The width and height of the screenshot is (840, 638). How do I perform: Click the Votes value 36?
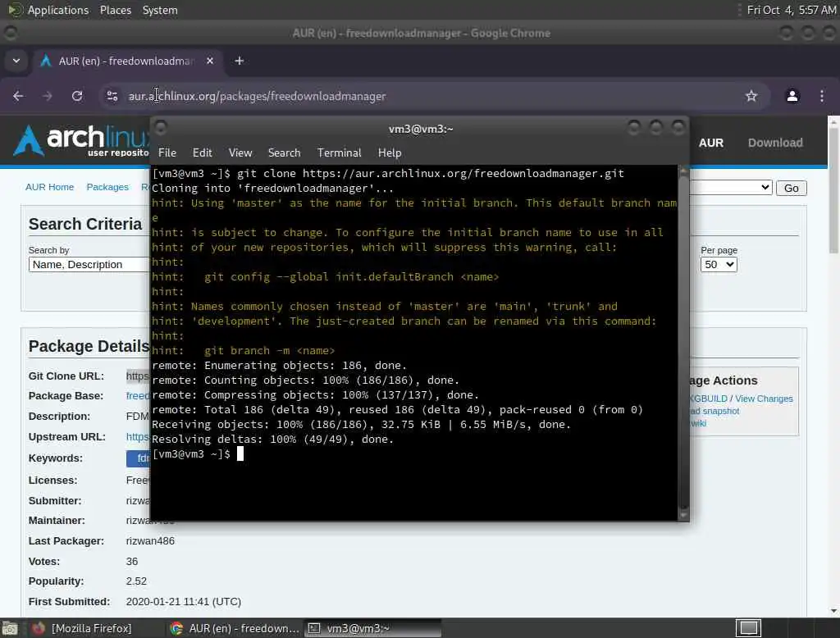click(x=132, y=562)
